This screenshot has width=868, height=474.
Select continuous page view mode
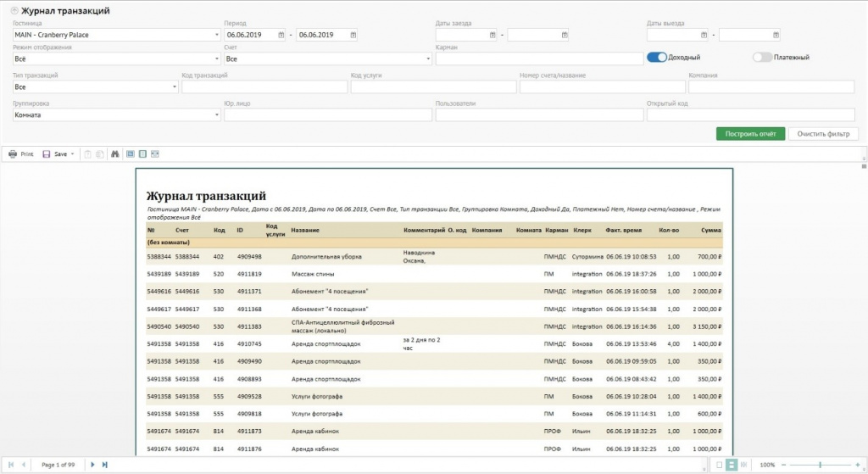732,465
